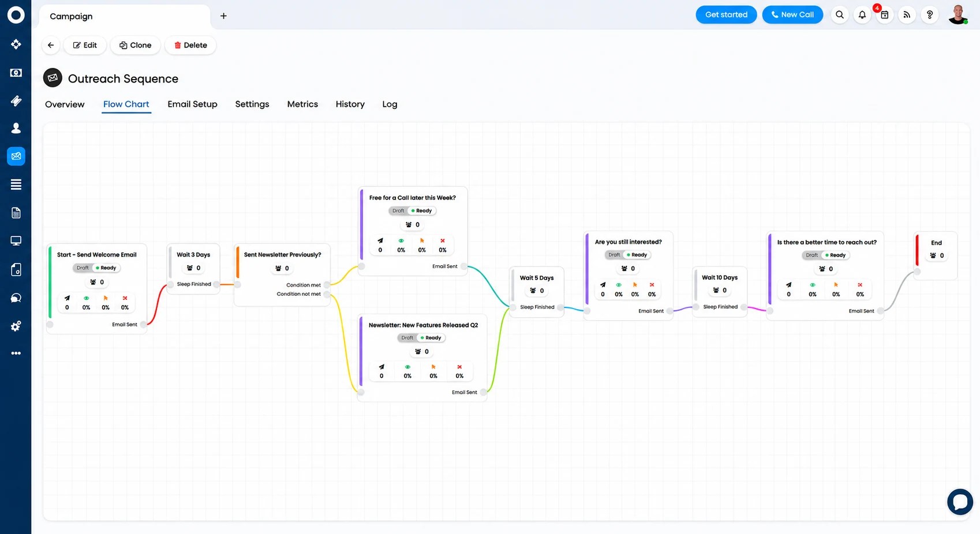Toggle Draft/Ready on Are you still interested node
The height and width of the screenshot is (534, 980).
pyautogui.click(x=627, y=255)
